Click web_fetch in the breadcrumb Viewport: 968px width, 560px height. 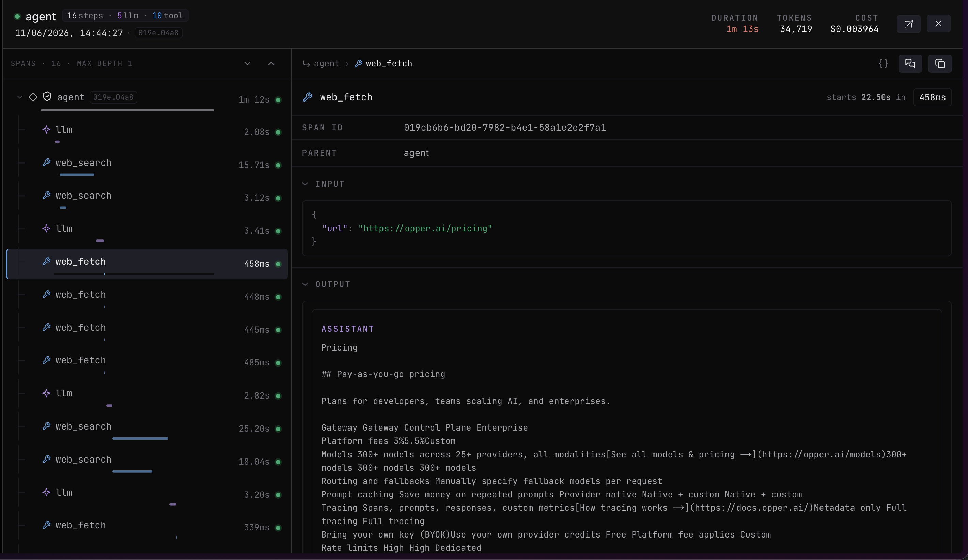pyautogui.click(x=389, y=64)
